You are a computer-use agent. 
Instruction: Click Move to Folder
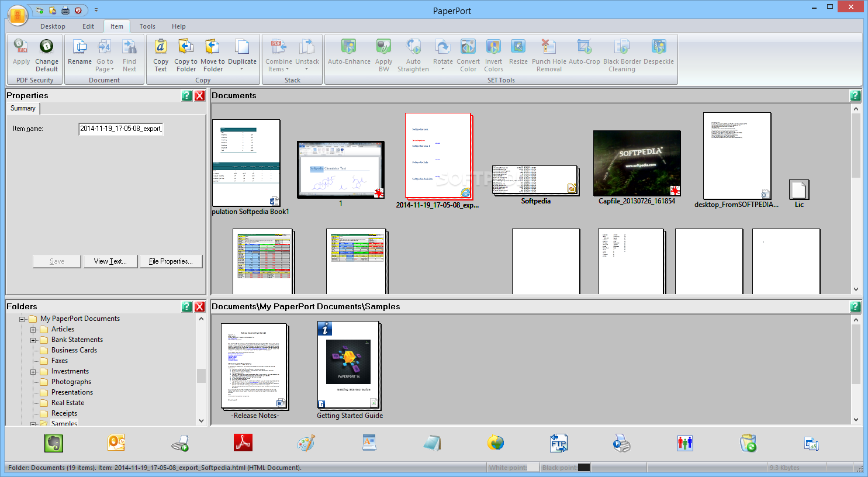pyautogui.click(x=213, y=56)
